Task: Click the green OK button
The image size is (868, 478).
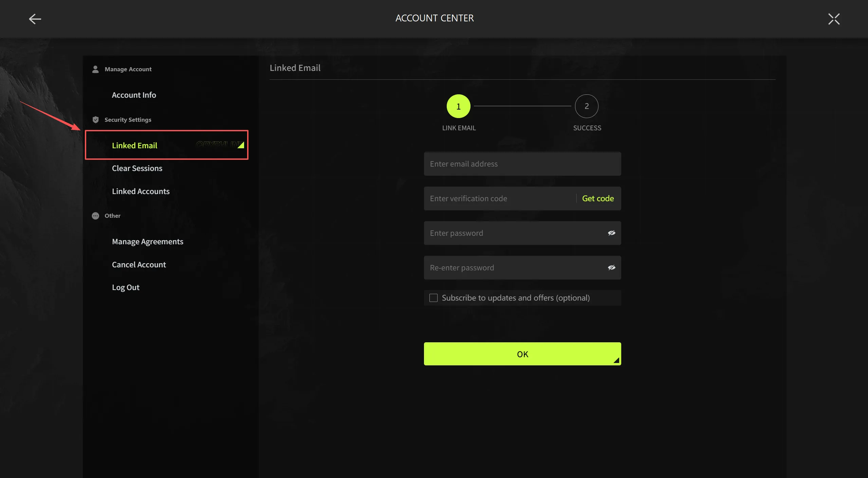Action: [x=522, y=354]
